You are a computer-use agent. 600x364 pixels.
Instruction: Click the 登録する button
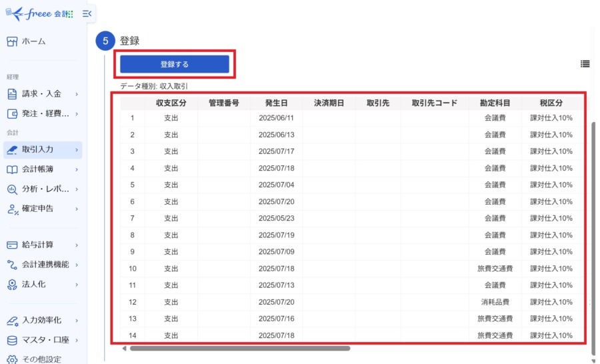click(x=175, y=64)
